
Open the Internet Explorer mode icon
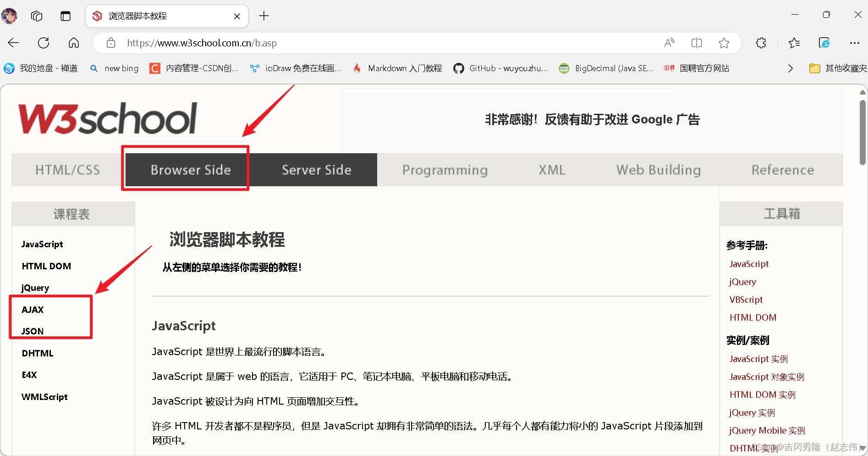(824, 43)
